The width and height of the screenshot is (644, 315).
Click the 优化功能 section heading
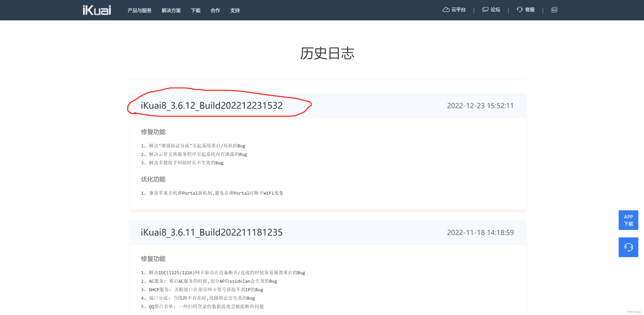point(153,179)
